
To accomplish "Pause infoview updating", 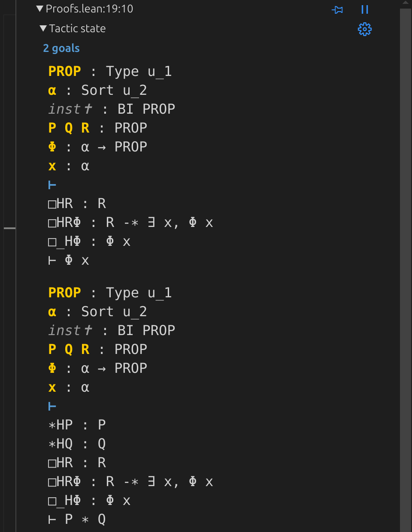I will [x=365, y=9].
